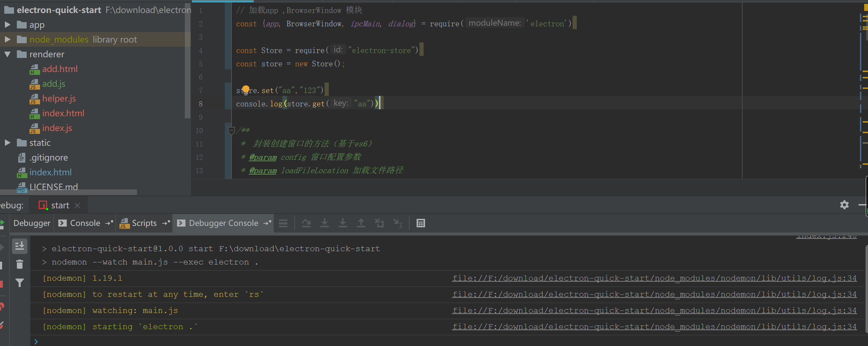This screenshot has width=868, height=346.
Task: Click the '@param config' doc line
Action: (301, 157)
